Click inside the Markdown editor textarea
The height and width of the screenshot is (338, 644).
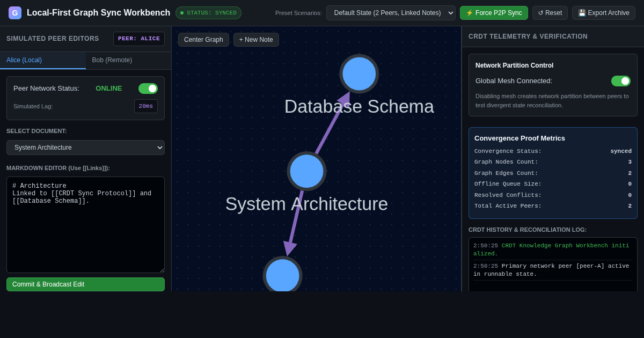click(x=85, y=225)
